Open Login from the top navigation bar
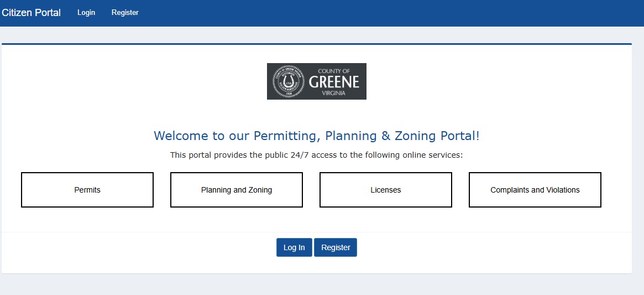 click(86, 13)
